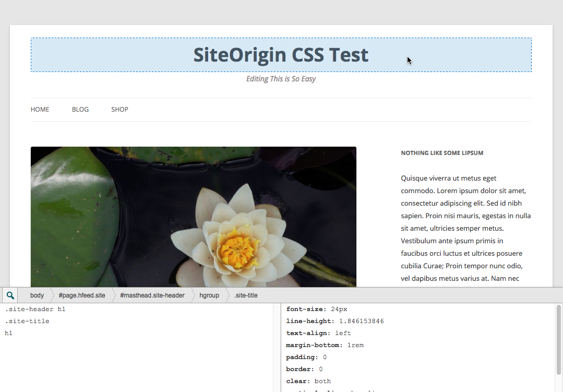Select the #masthead.site-header breadcrumb
The width and height of the screenshot is (563, 392).
tap(152, 295)
